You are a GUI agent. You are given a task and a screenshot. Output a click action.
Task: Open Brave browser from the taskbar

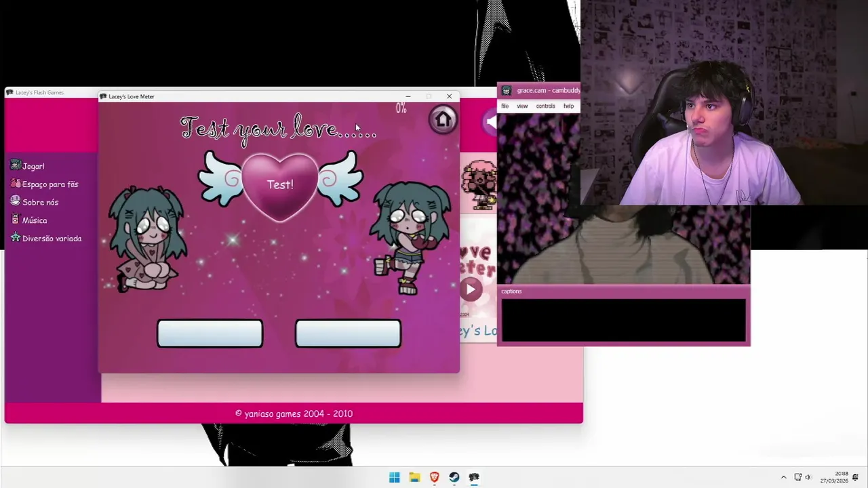434,477
